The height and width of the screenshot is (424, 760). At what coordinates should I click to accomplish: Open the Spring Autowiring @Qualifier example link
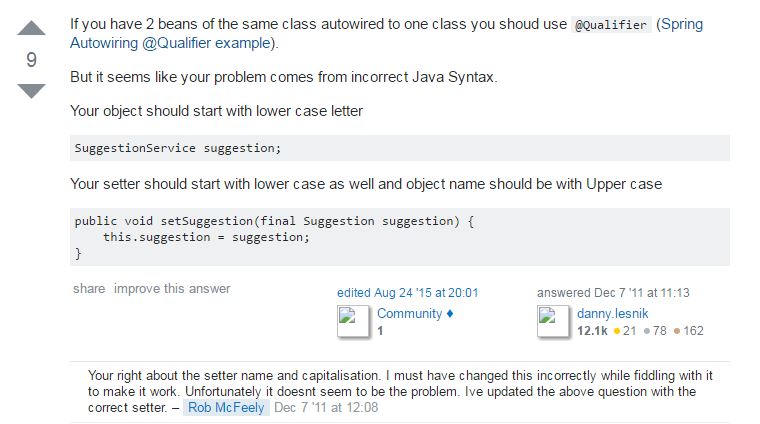386,33
